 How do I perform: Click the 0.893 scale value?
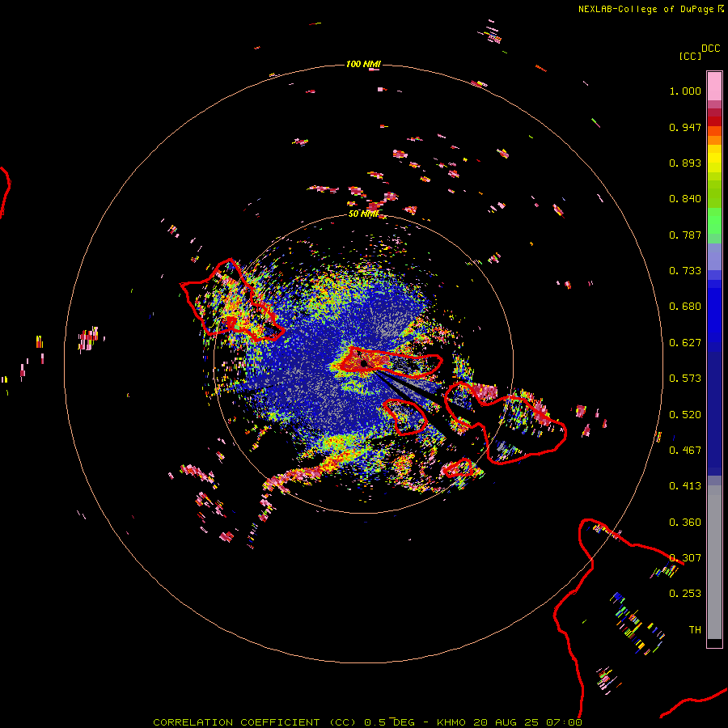(x=685, y=163)
